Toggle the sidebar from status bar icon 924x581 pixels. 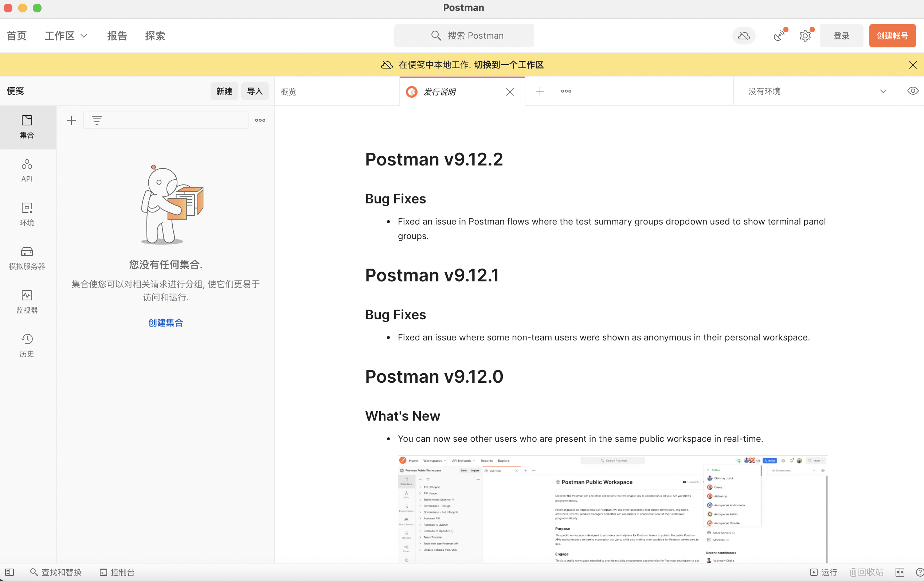click(9, 572)
